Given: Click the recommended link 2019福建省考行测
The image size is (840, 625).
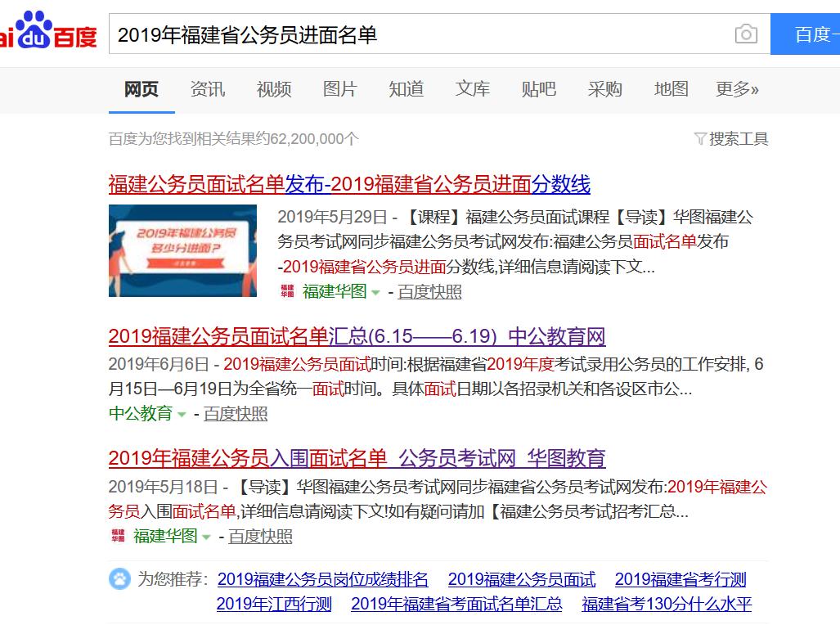Looking at the screenshot, I should 681,579.
